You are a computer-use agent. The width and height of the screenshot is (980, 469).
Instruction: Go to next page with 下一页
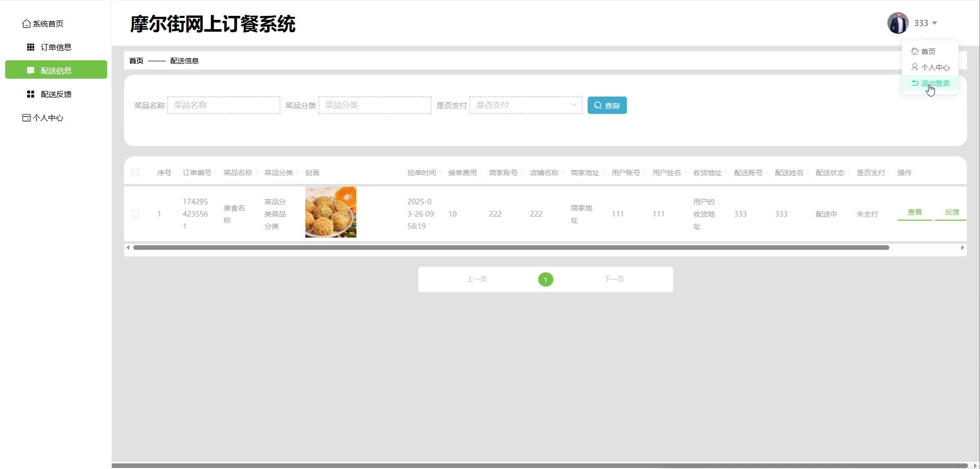point(614,279)
